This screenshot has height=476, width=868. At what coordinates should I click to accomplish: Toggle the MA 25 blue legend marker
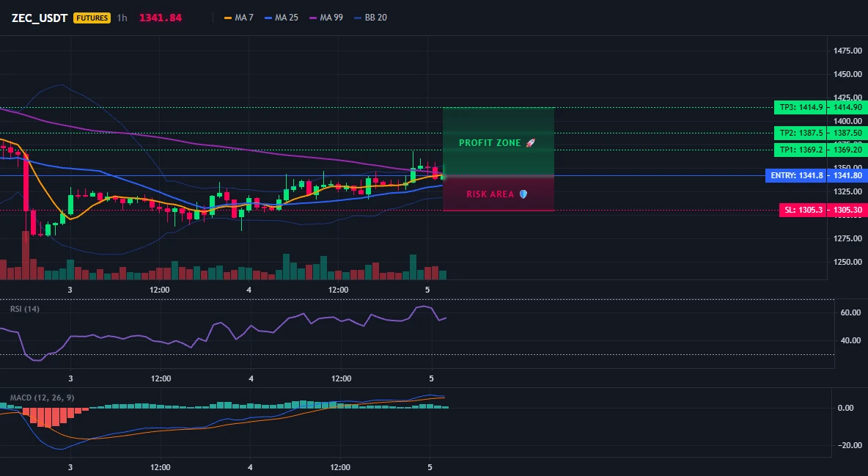(x=268, y=18)
